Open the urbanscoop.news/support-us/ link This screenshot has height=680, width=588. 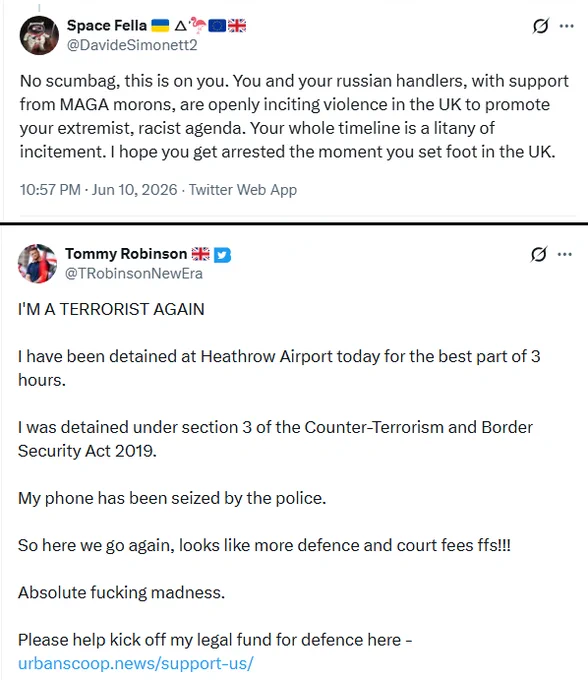coord(136,664)
